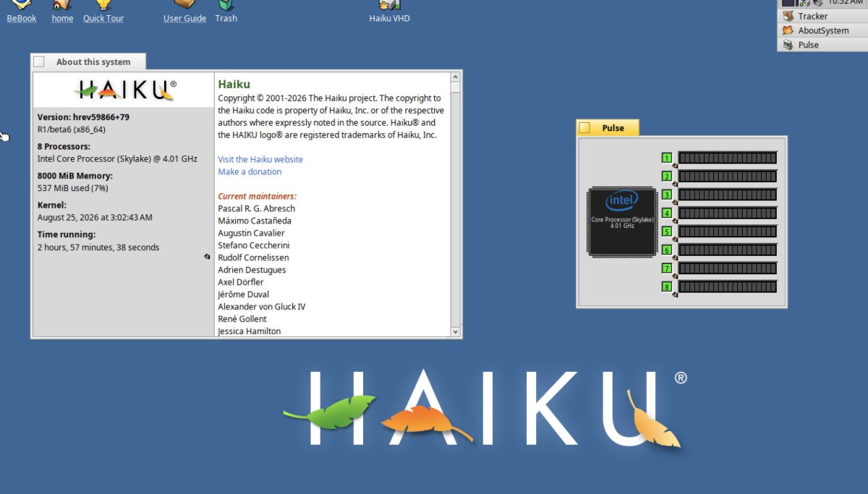Click the AboutSystem leaf icon in the Deskbar
868x494 pixels.
[x=788, y=30]
